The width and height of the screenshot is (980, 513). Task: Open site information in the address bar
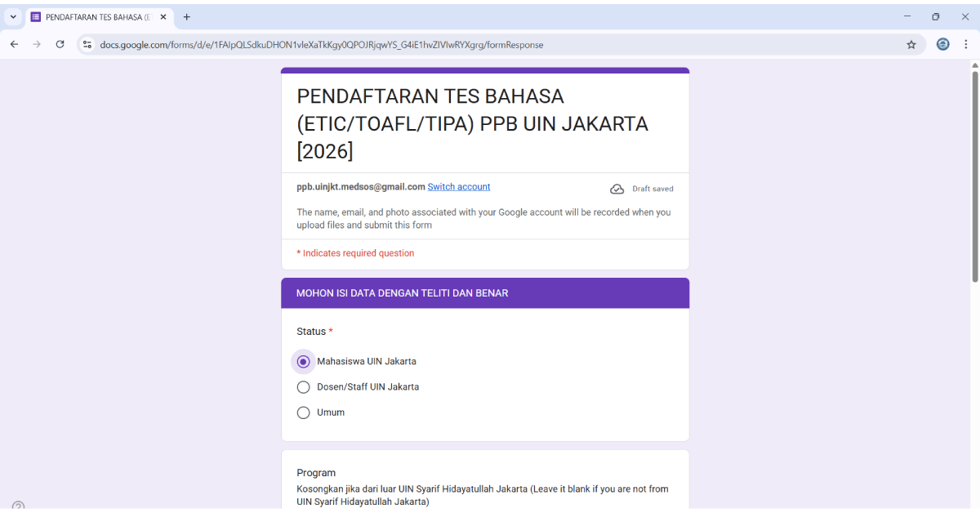[x=87, y=45]
